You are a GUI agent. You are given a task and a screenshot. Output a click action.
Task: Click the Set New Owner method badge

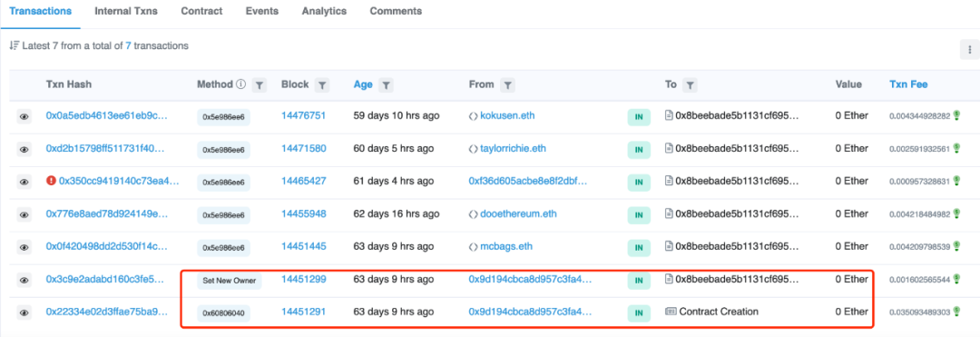tap(230, 281)
